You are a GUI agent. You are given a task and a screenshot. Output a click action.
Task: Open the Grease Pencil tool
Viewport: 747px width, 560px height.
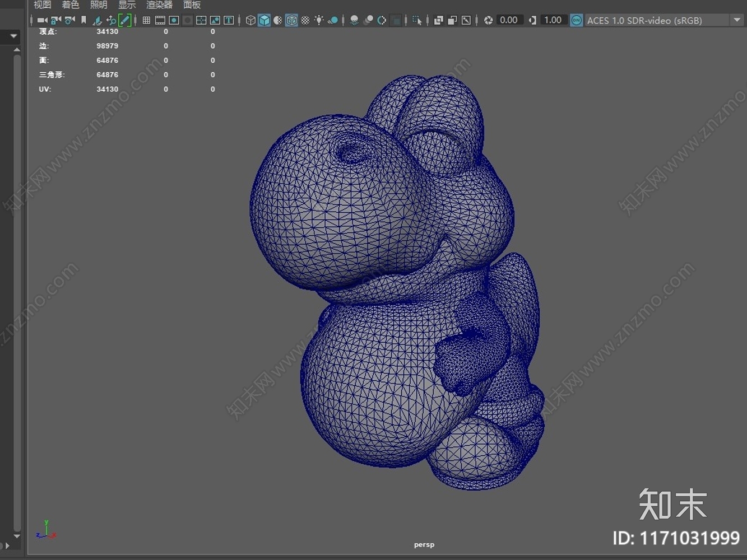(x=124, y=20)
